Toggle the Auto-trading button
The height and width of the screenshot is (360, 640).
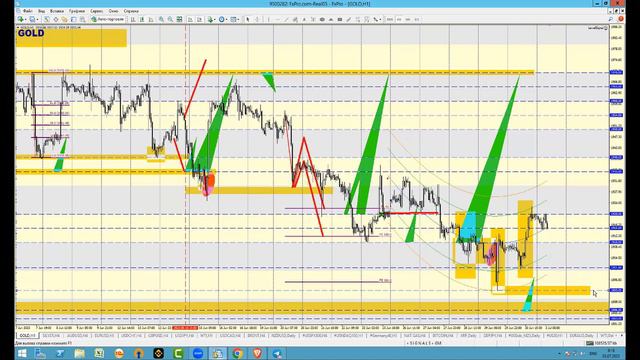pos(108,19)
